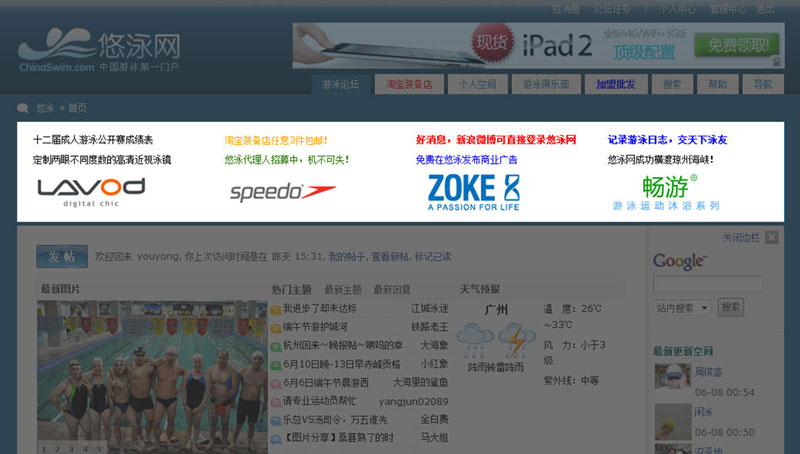This screenshot has width=800, height=454.
Task: Click topic icon beside 6月6日端午节晨游西
Action: click(x=276, y=384)
